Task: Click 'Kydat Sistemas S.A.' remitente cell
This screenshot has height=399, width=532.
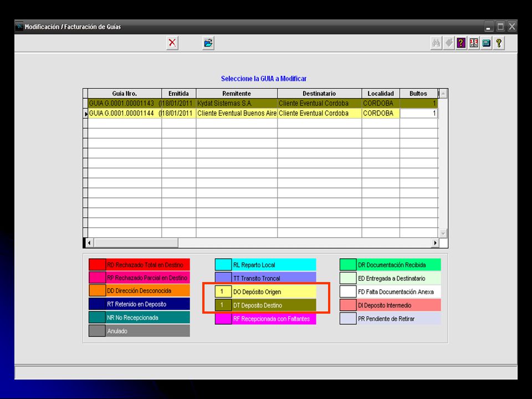Action: [x=237, y=104]
